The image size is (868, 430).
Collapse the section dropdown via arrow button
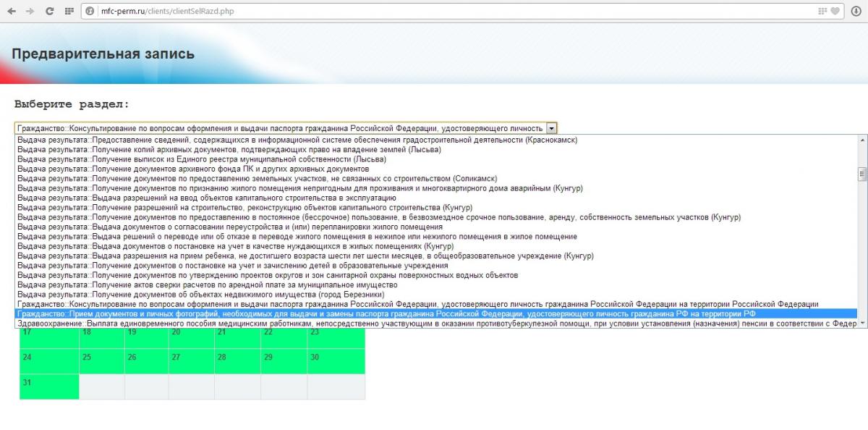(x=552, y=127)
